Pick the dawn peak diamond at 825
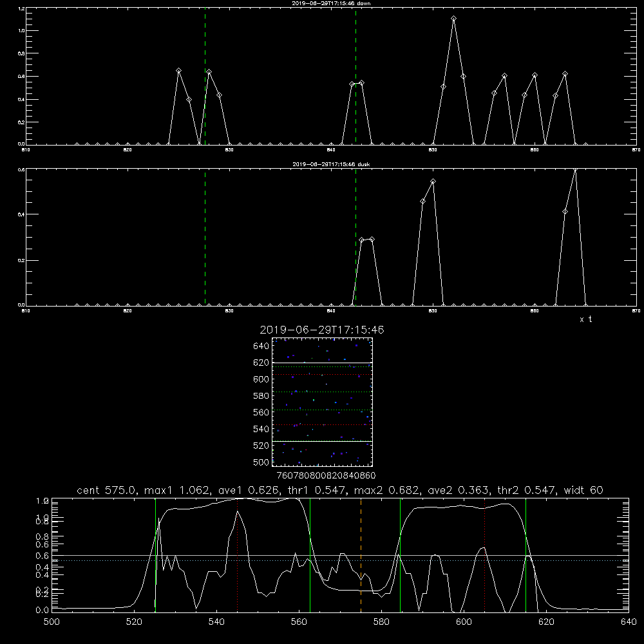 pos(178,71)
